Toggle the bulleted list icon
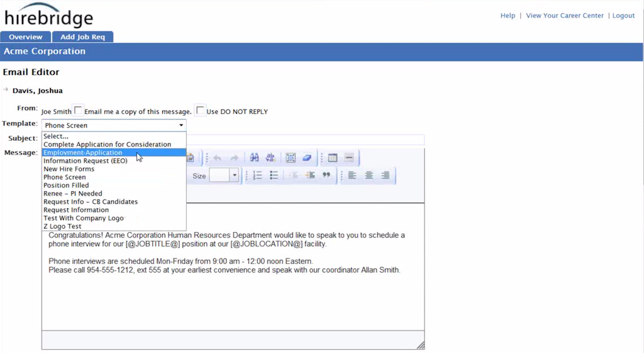 click(x=274, y=176)
